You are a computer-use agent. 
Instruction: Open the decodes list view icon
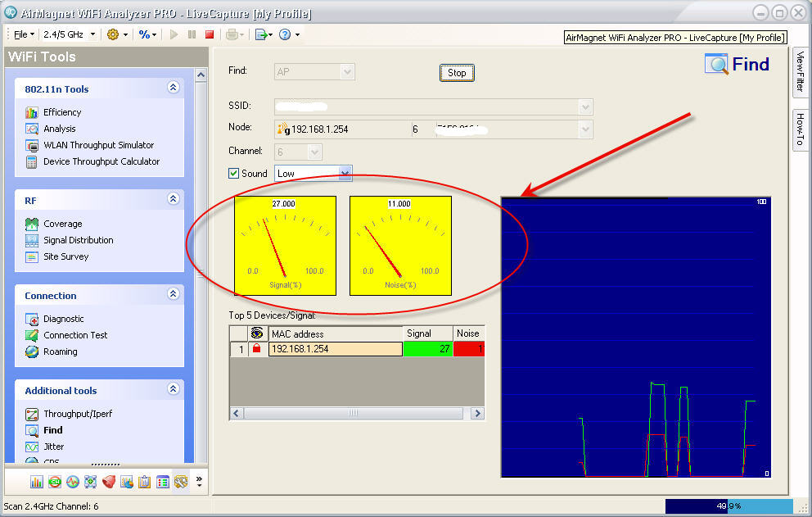point(163,483)
